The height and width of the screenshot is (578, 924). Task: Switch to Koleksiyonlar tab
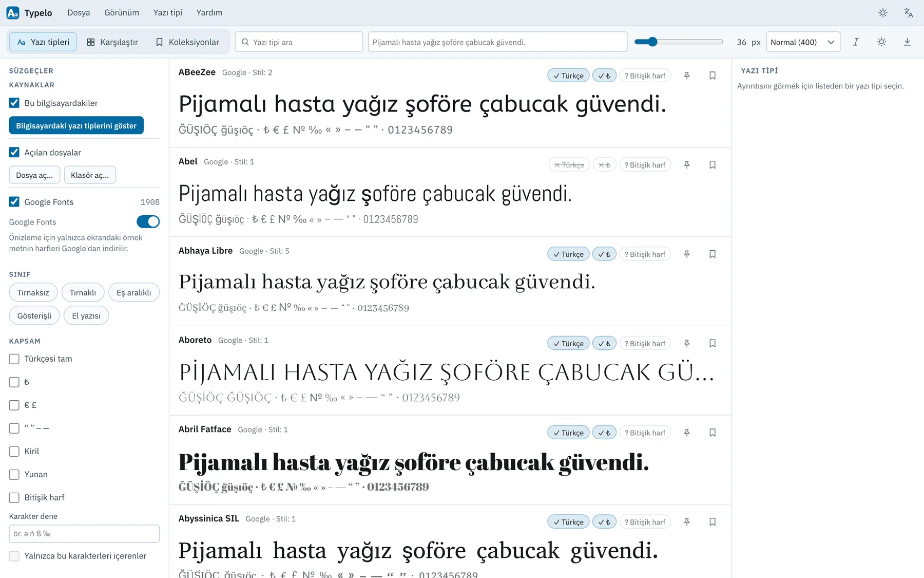point(187,42)
